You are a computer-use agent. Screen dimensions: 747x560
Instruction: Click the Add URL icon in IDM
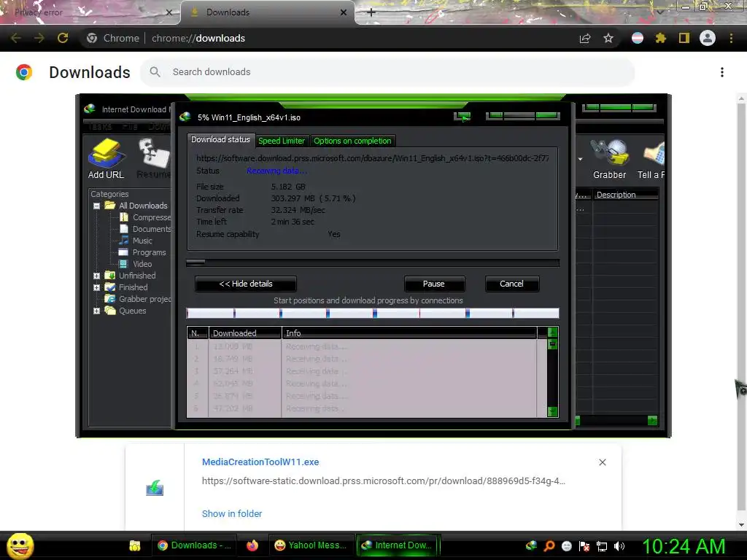(x=106, y=158)
